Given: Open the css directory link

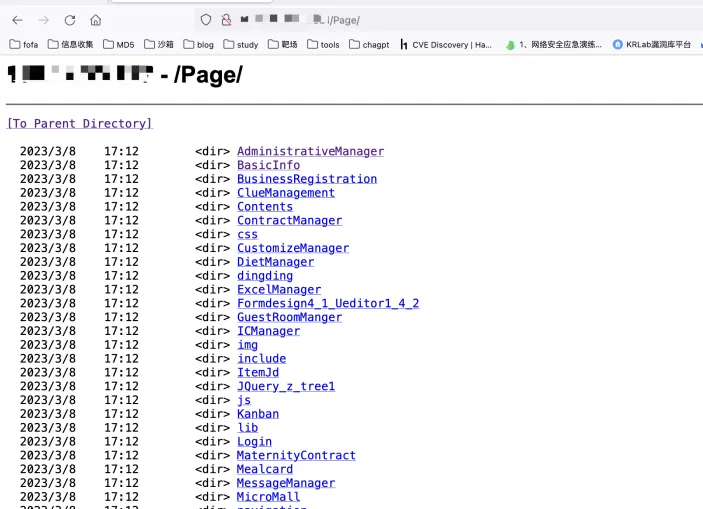Looking at the screenshot, I should click(x=247, y=235).
